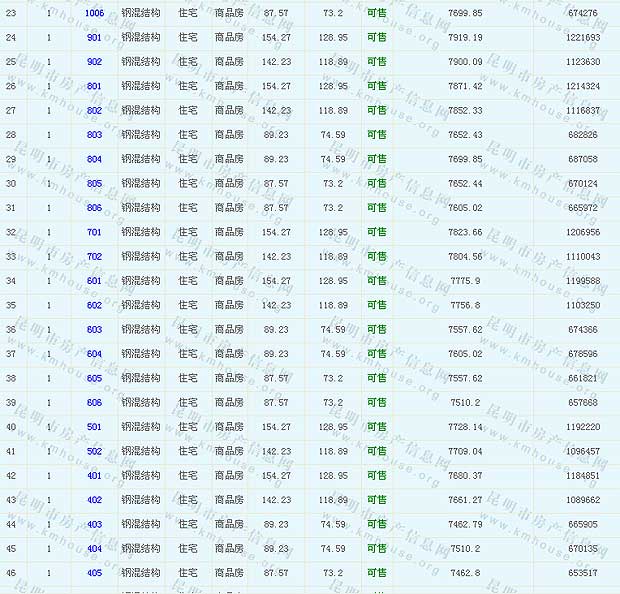The height and width of the screenshot is (594, 620).
Task: Open room 401 link
Action: tap(94, 476)
